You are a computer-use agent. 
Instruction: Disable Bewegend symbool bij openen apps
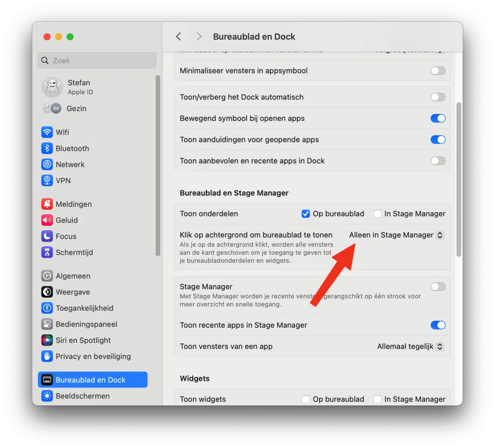(x=438, y=118)
